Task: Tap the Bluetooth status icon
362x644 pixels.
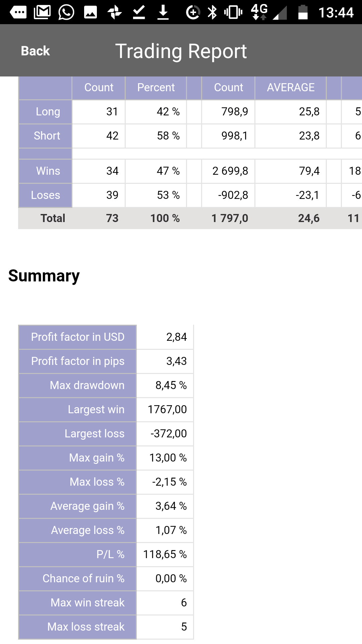Action: [x=213, y=12]
